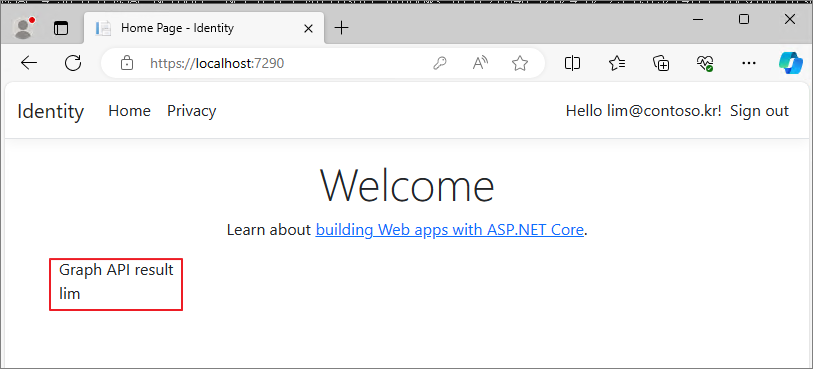Screen dimensions: 813x369
Task: Close the browser window
Action: [x=790, y=19]
